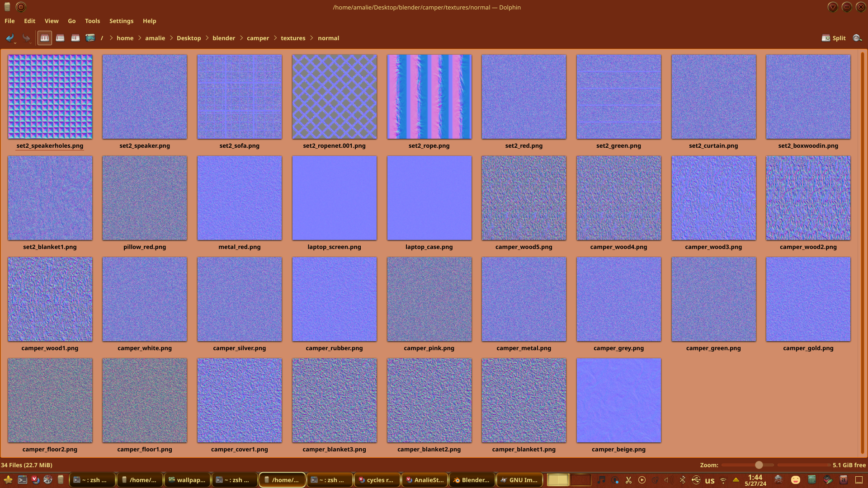The height and width of the screenshot is (488, 868).
Task: Open the clipboard scissors tray icon
Action: [x=628, y=480]
